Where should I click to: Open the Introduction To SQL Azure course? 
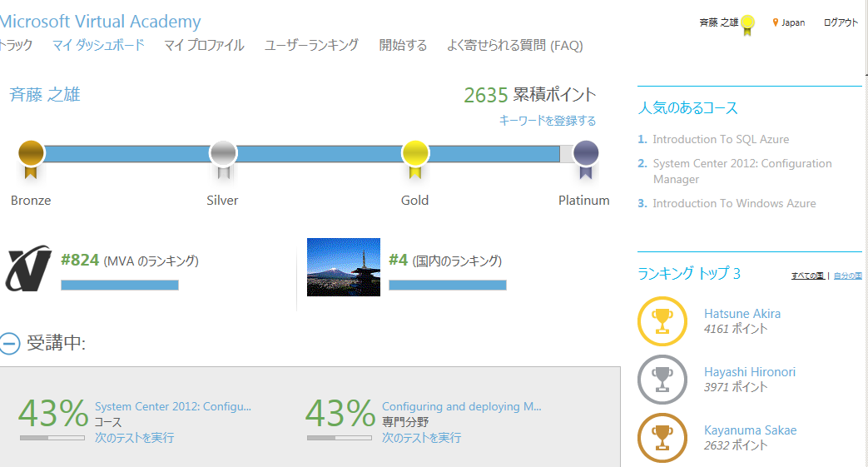point(721,139)
